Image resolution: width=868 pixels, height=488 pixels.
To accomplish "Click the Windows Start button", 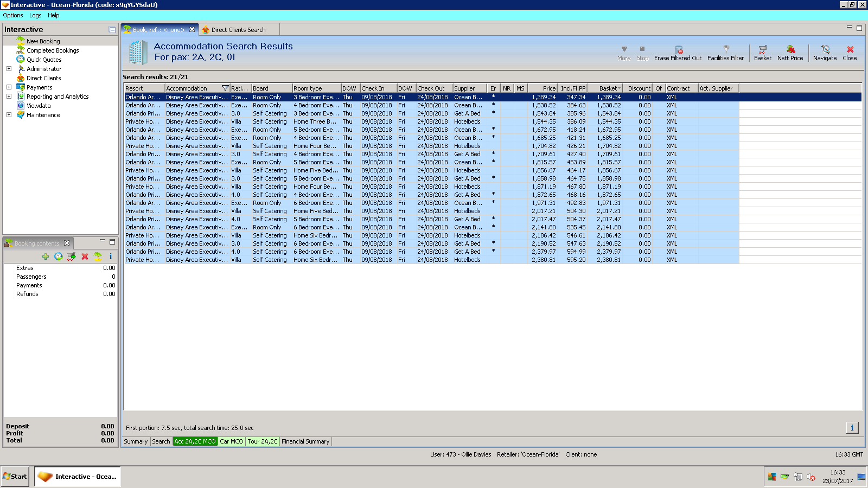I will click(x=15, y=477).
